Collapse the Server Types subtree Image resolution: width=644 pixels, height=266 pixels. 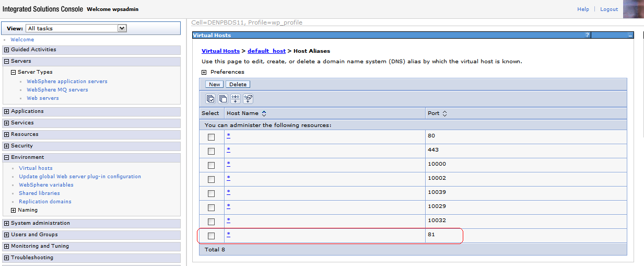pyautogui.click(x=14, y=72)
